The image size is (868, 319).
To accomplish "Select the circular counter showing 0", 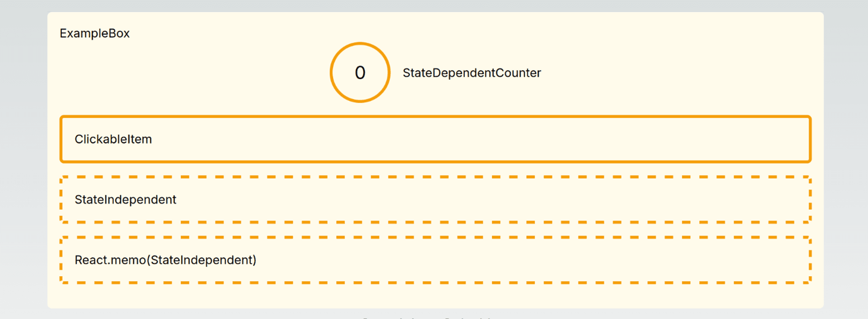I will (360, 72).
